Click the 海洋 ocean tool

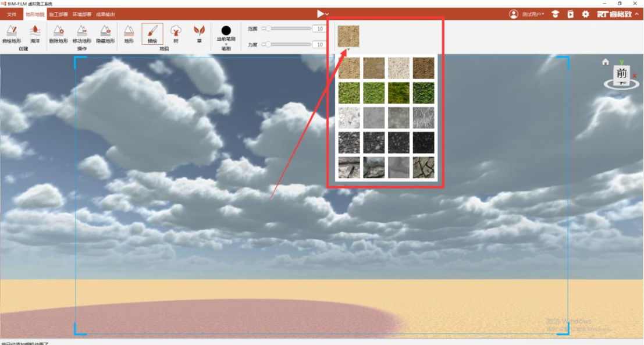(35, 34)
